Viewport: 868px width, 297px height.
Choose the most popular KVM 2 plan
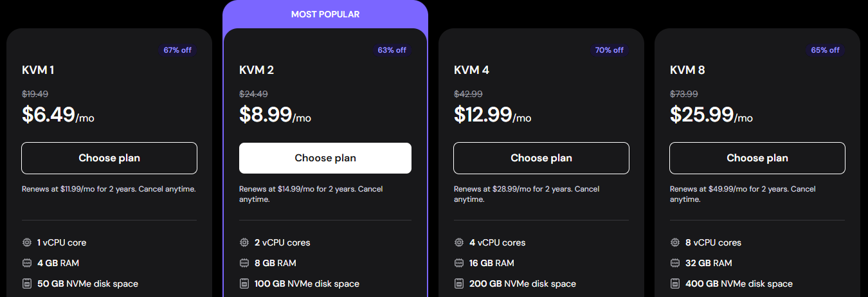point(325,158)
